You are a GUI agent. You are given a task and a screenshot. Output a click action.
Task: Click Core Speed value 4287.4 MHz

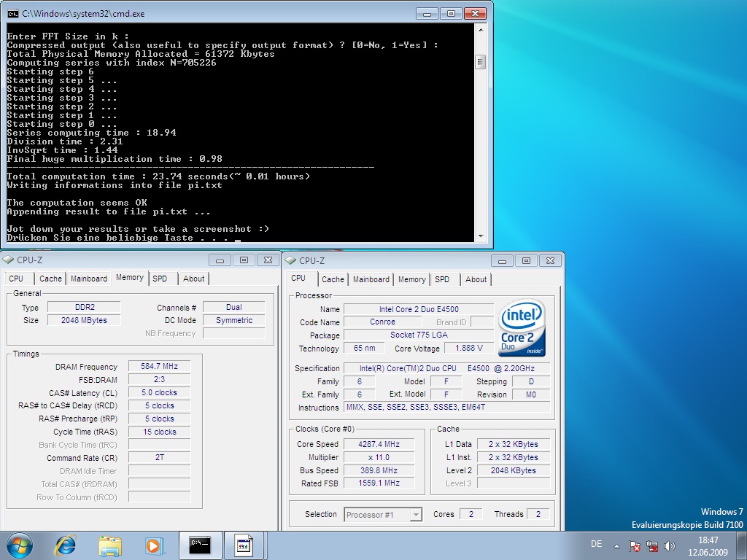(x=379, y=444)
